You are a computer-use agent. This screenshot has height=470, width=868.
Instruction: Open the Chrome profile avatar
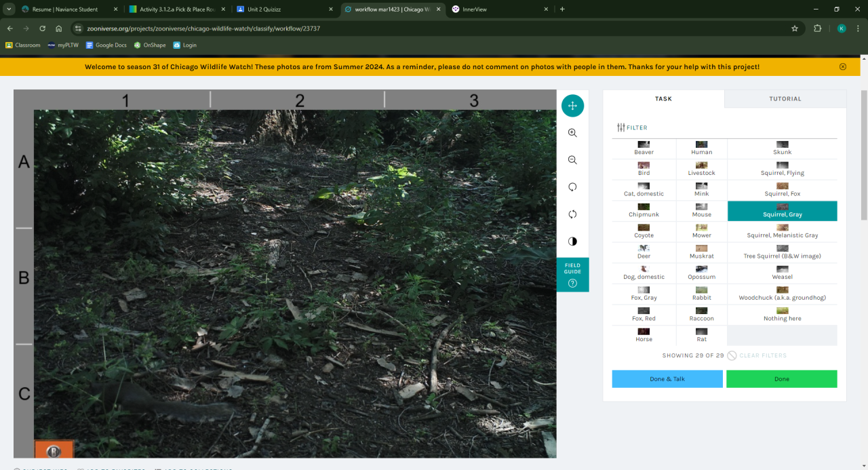point(842,28)
